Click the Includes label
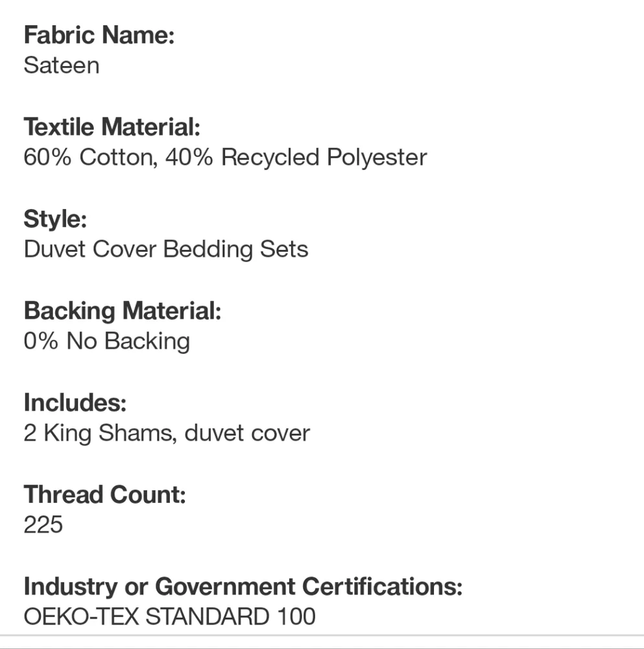This screenshot has width=644, height=649. 75,402
